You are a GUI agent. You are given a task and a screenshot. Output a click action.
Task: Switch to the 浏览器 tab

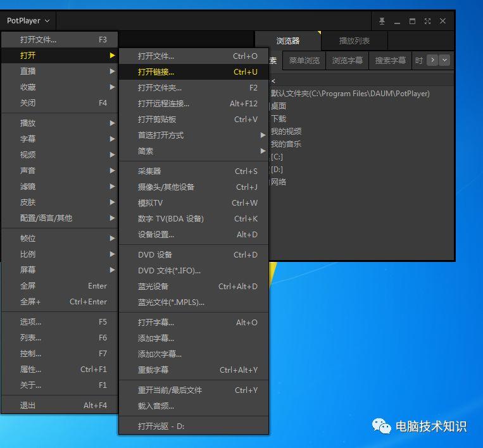point(288,40)
